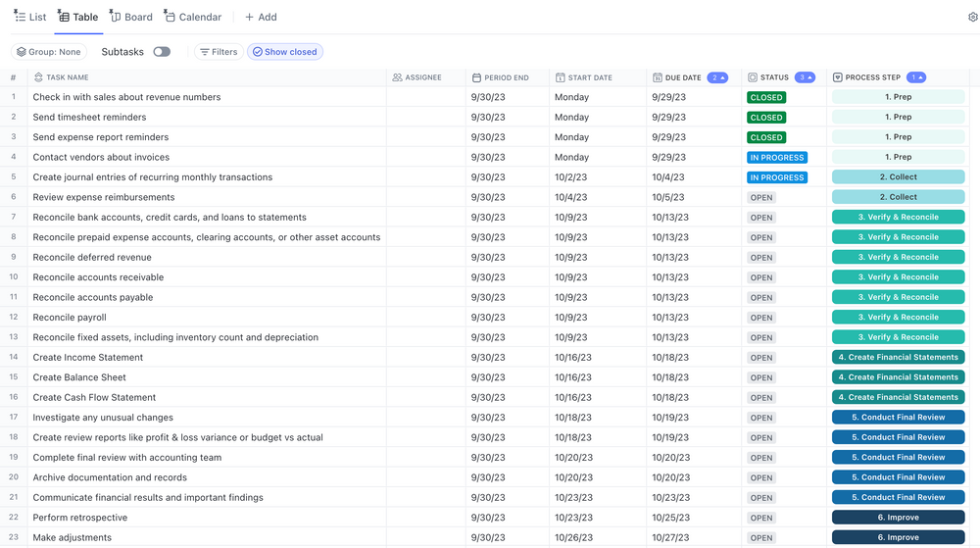Switch to the Calendar view tab

pyautogui.click(x=193, y=17)
